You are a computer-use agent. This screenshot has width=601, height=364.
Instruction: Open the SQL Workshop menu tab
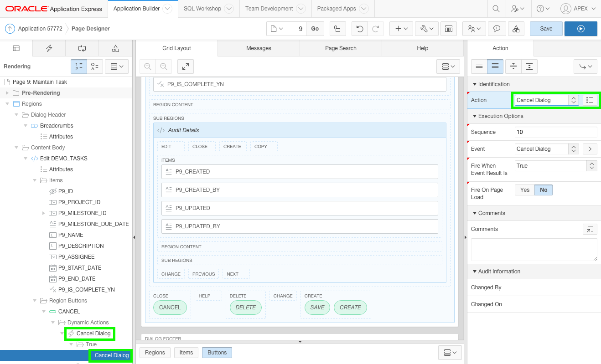208,9
